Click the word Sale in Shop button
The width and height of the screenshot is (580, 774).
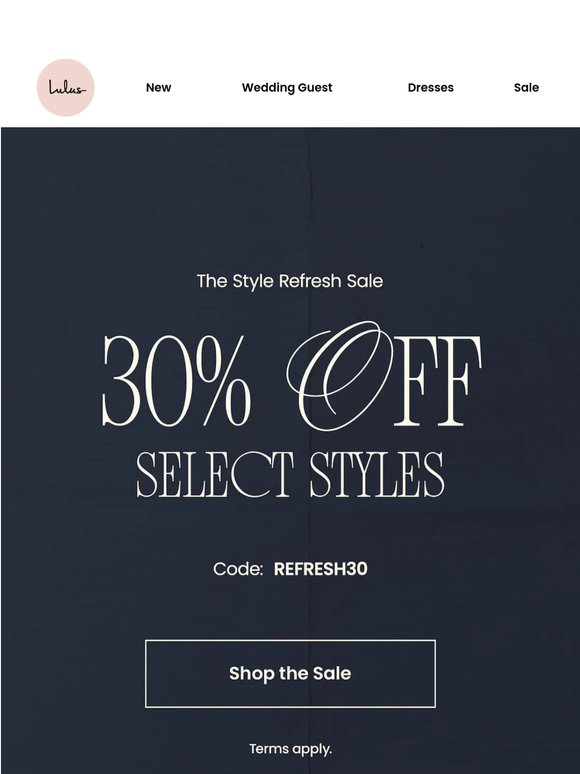pyautogui.click(x=332, y=674)
